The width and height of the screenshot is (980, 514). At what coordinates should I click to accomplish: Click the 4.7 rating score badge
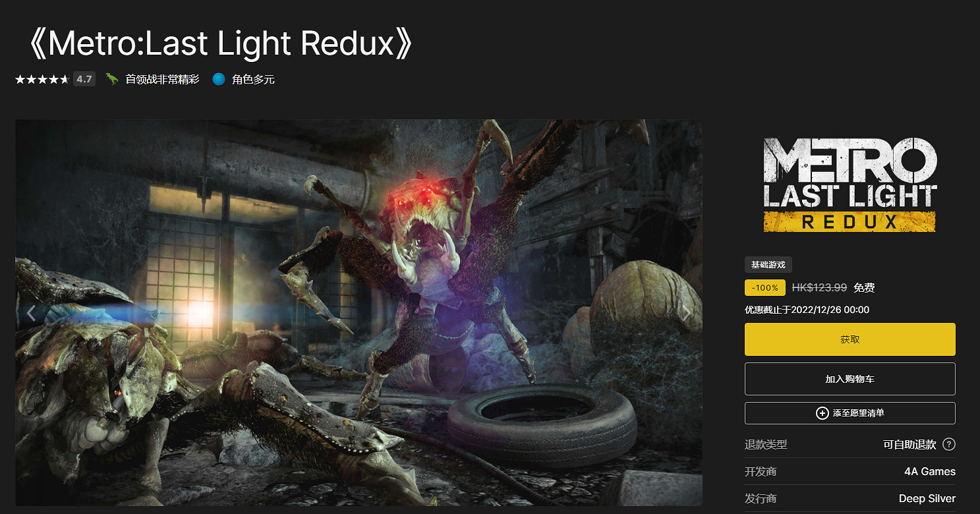point(84,79)
